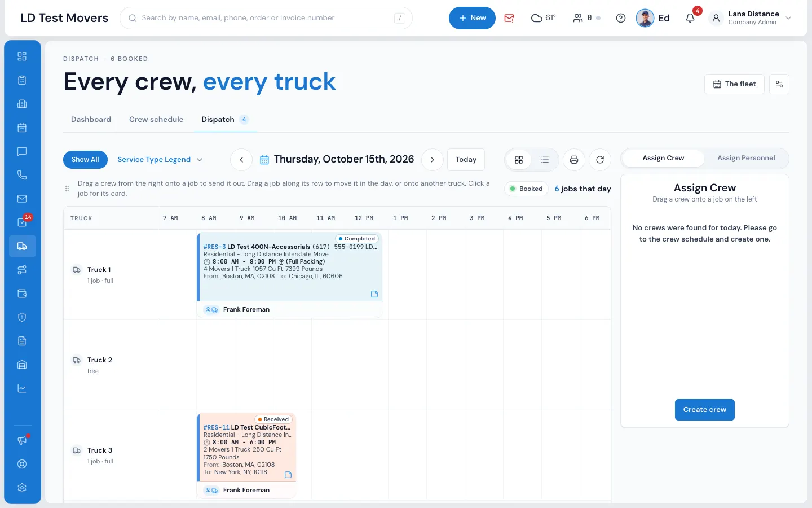
Task: Open the help question mark icon
Action: pyautogui.click(x=621, y=18)
